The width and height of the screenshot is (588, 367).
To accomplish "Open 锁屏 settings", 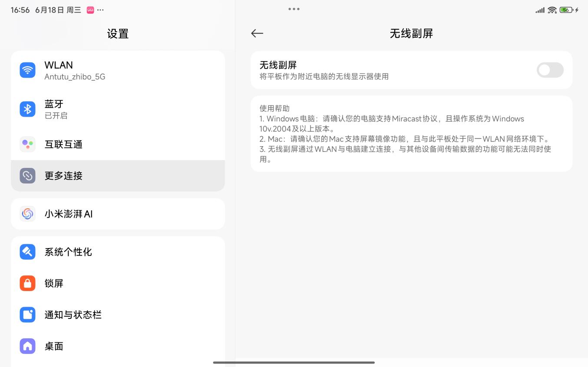I will pyautogui.click(x=118, y=283).
